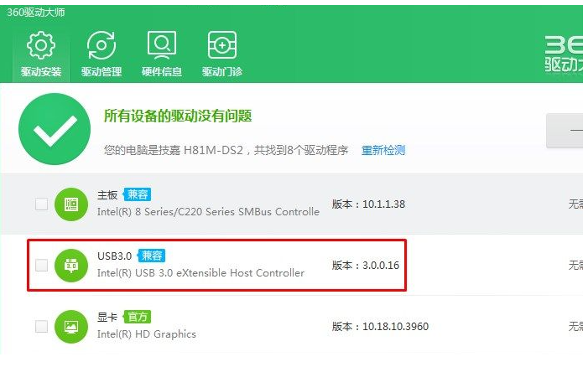The image size is (588, 367).
Task: Click the 重新检测 link
Action: (383, 151)
